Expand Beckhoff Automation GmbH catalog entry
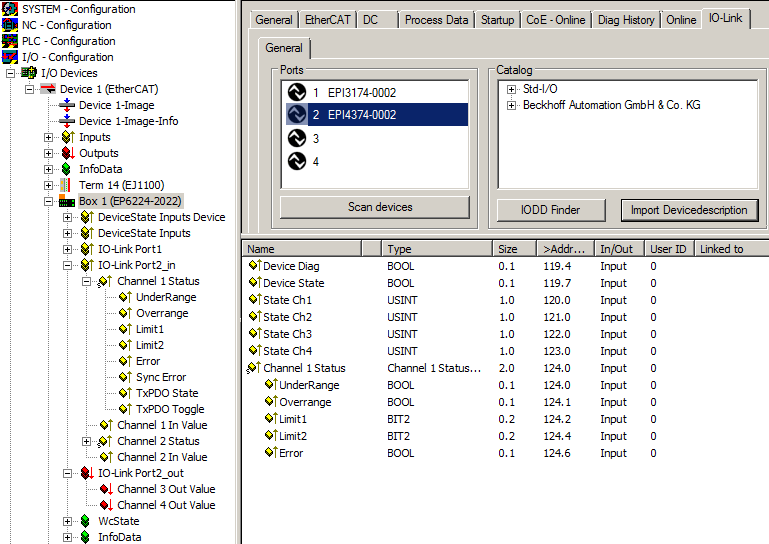769x544 pixels. 512,105
